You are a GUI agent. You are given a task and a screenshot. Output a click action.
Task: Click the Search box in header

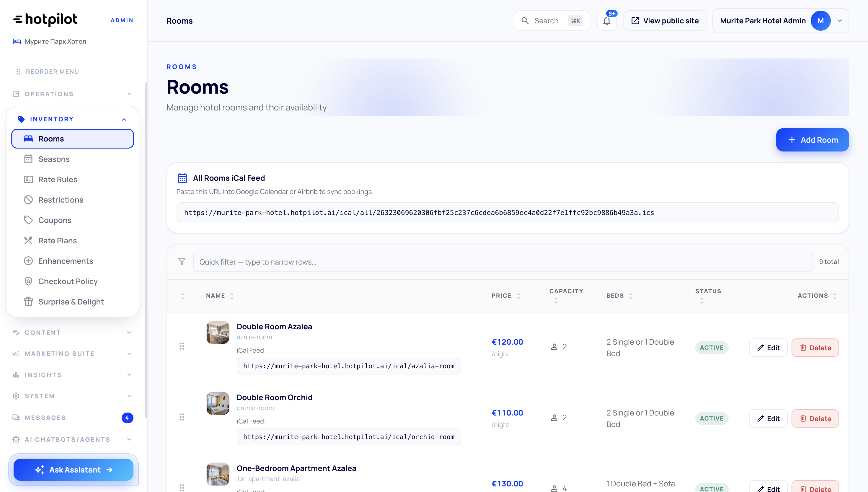[552, 21]
